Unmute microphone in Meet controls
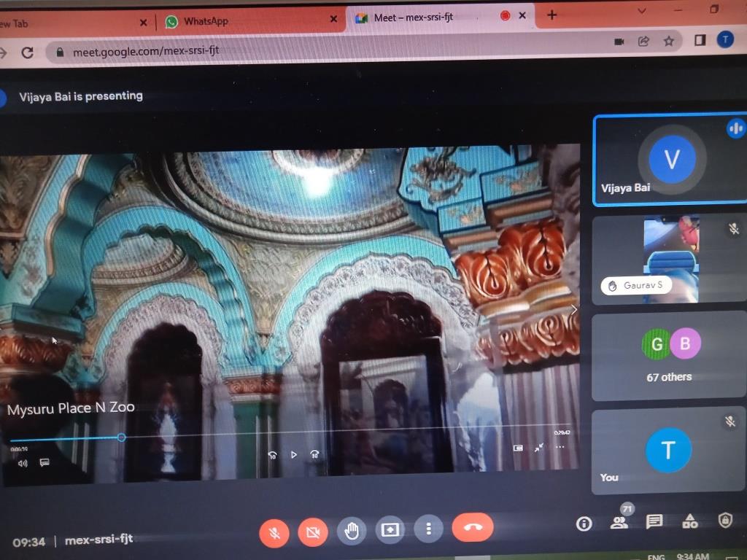747x560 pixels. click(274, 532)
